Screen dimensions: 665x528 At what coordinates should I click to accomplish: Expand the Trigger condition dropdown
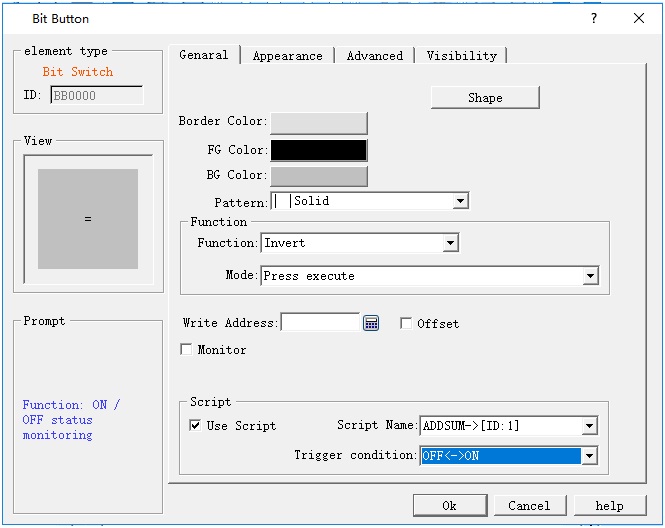[x=589, y=456]
